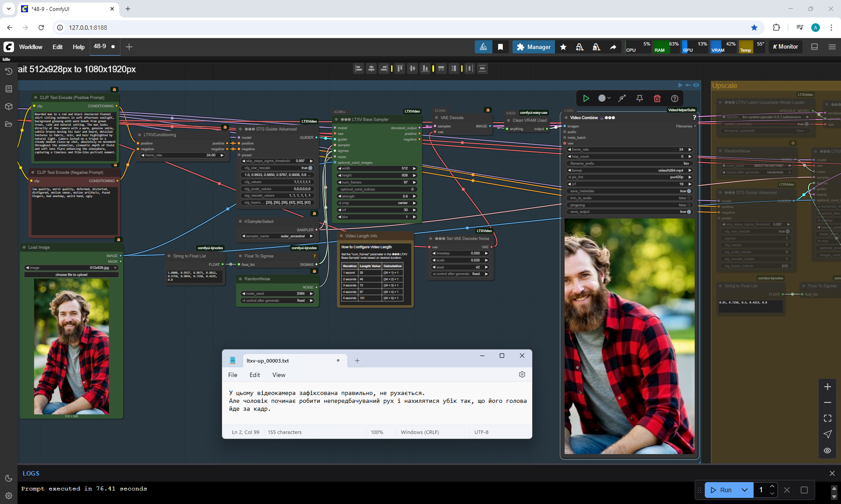The width and height of the screenshot is (841, 504).
Task: Open Notepad settings gear icon
Action: coord(522,374)
